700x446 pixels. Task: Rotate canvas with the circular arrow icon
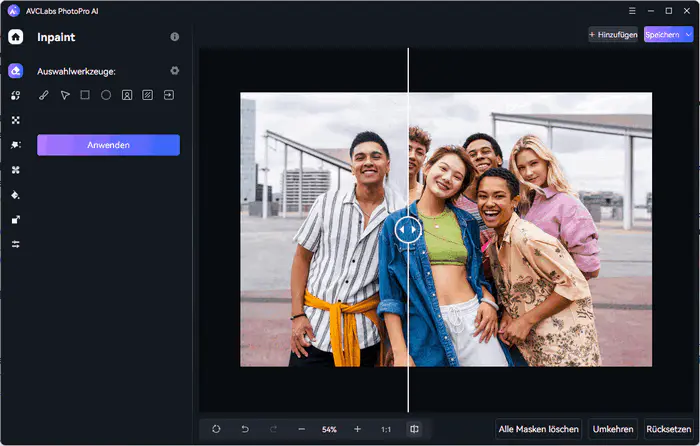pos(216,429)
